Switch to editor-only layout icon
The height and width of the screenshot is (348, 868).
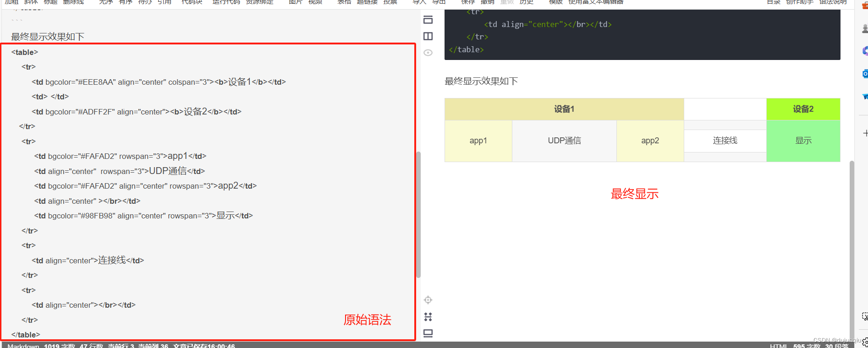[x=428, y=20]
